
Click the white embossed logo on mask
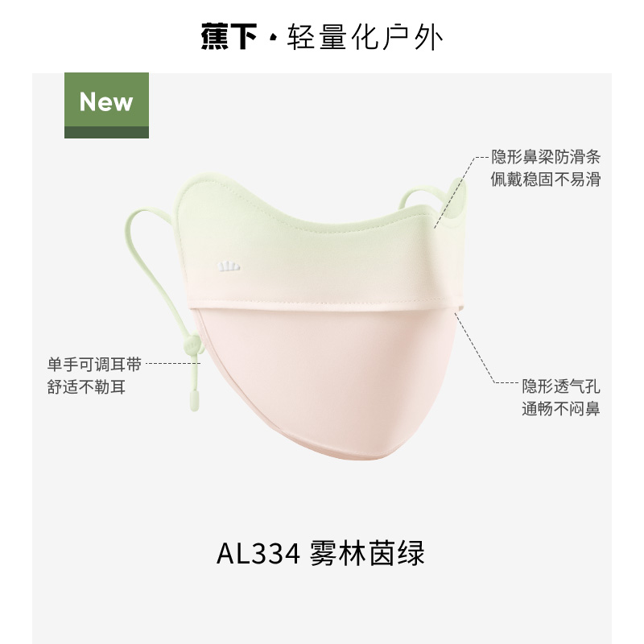[x=229, y=267]
